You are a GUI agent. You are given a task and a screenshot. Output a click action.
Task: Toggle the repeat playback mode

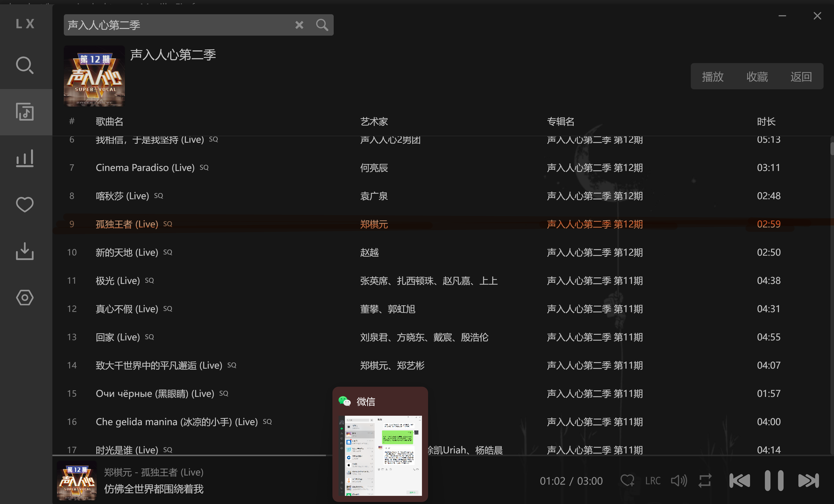point(705,480)
